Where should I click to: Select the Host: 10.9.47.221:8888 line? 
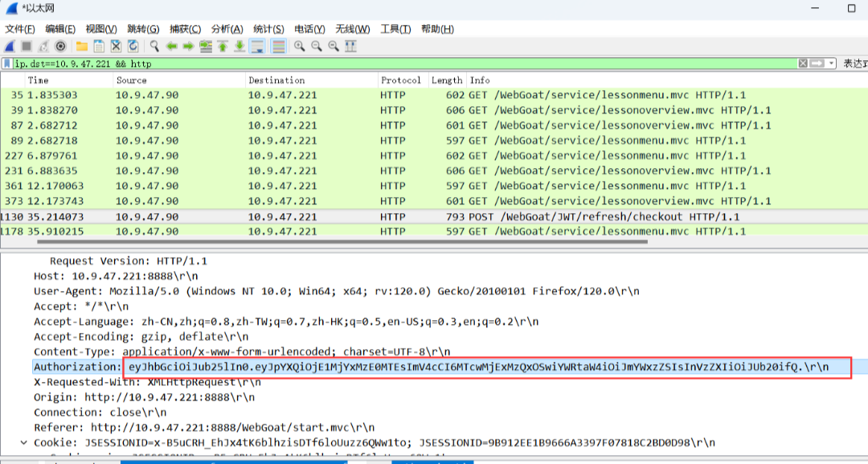[x=116, y=276]
